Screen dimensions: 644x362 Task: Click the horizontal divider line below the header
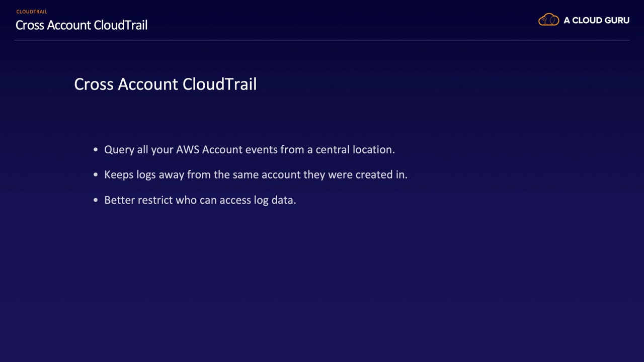tap(322, 40)
